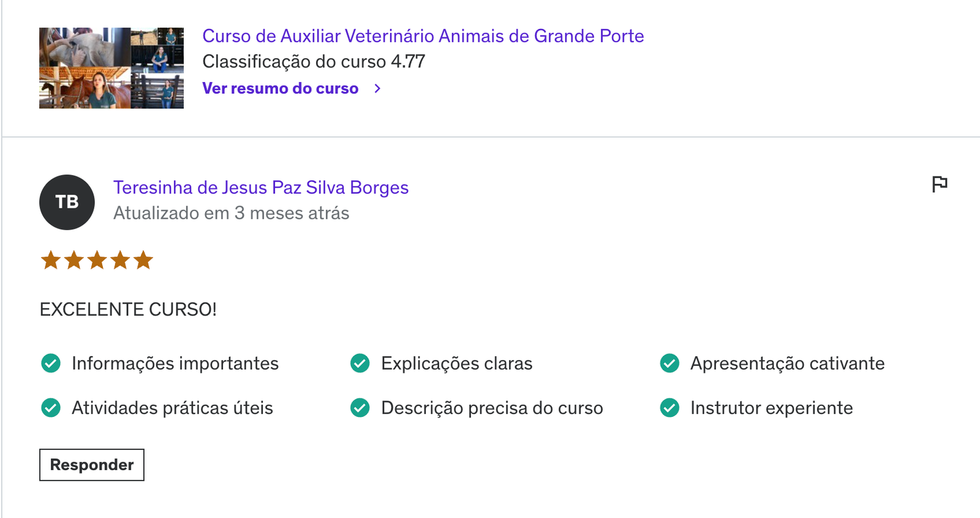Image resolution: width=980 pixels, height=518 pixels.
Task: Click checkmark beside Apresentação cativante
Action: pyautogui.click(x=669, y=364)
